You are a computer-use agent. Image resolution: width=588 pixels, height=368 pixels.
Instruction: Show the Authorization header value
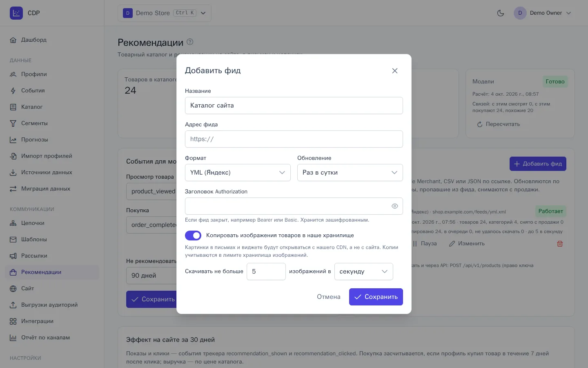click(x=395, y=206)
